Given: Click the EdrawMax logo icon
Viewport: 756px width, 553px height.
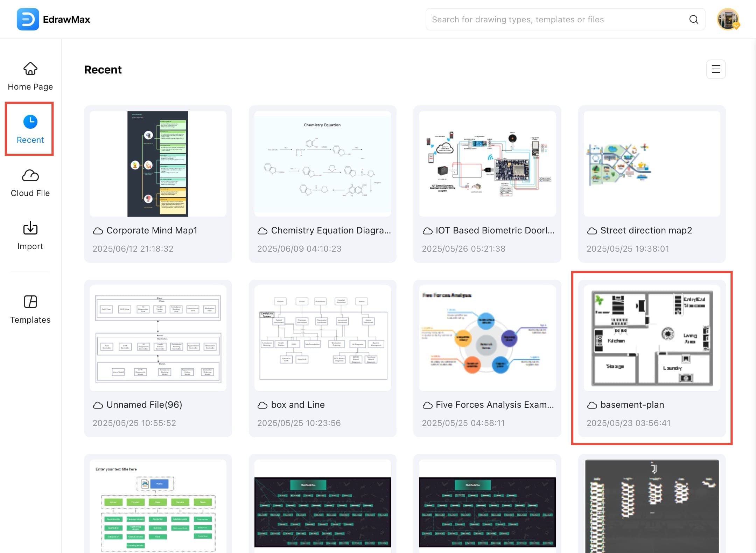Looking at the screenshot, I should (28, 19).
